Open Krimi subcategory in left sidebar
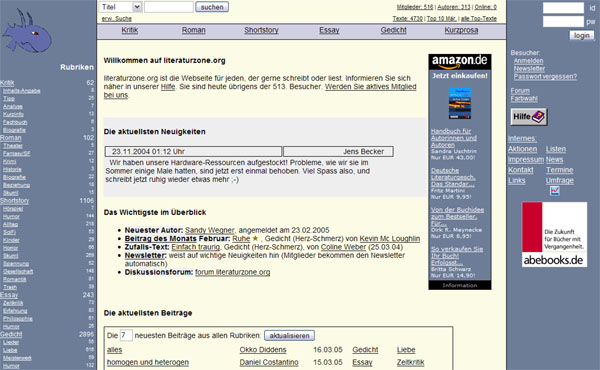The height and width of the screenshot is (370, 600). tap(10, 161)
